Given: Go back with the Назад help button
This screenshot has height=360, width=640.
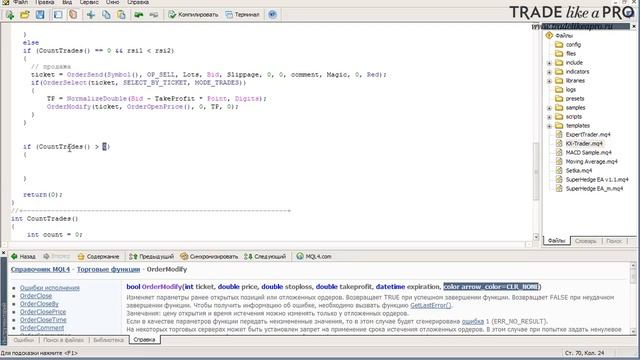Looking at the screenshot, I should pyautogui.click(x=23, y=256).
